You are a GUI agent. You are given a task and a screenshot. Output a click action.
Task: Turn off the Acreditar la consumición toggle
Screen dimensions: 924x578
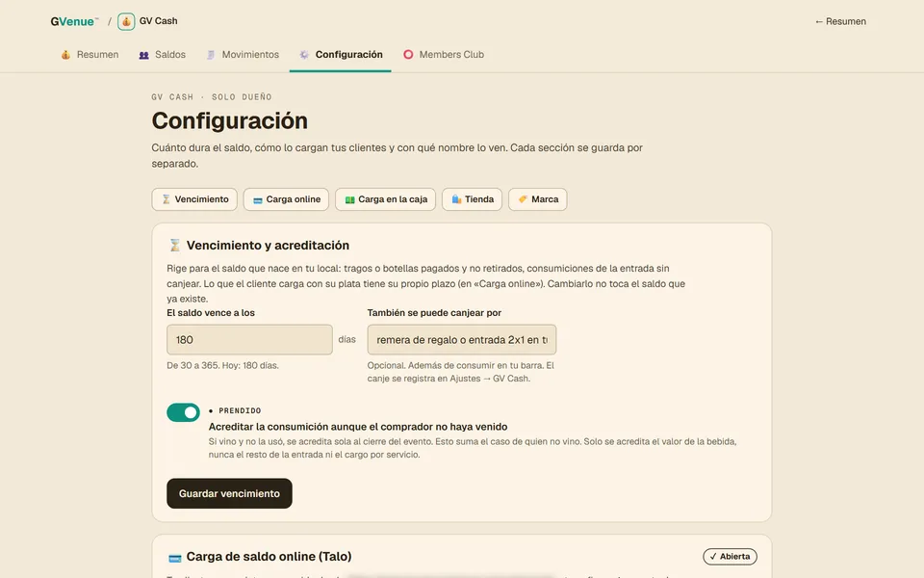click(183, 413)
